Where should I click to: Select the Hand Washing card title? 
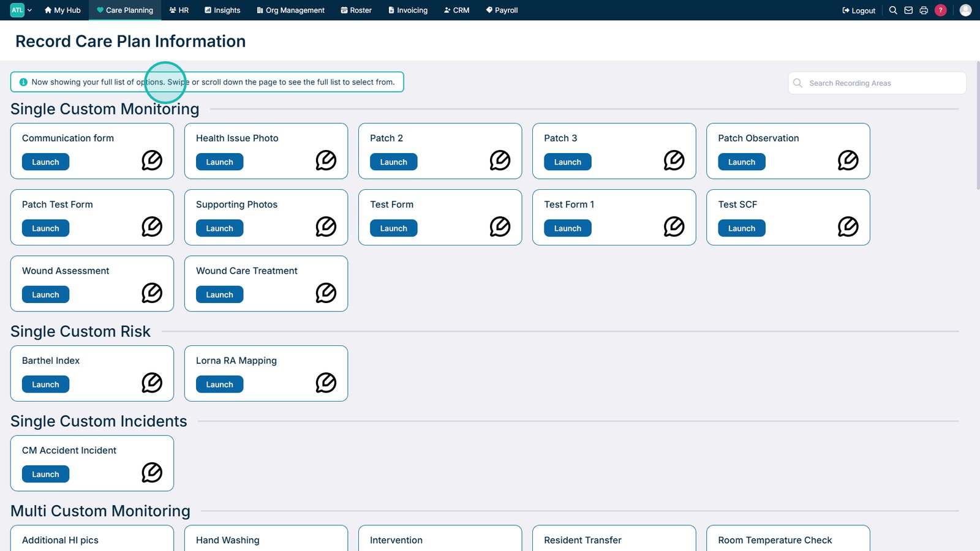coord(228,540)
